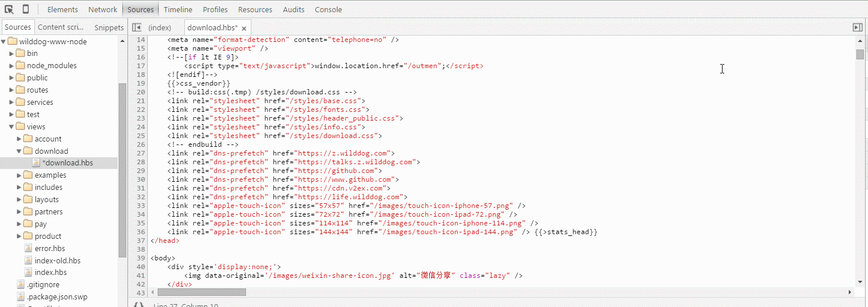
Task: Click the file icon beside *download.hbs
Action: pyautogui.click(x=36, y=163)
